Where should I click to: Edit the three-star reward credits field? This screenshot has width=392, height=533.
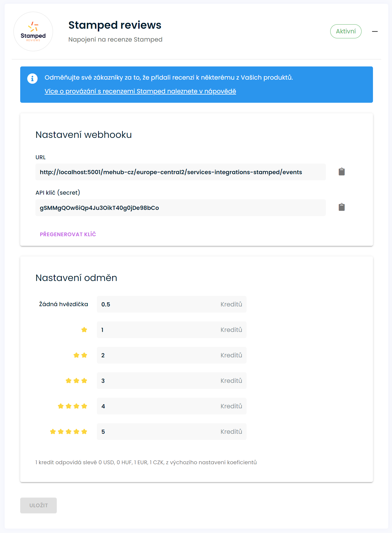point(158,381)
